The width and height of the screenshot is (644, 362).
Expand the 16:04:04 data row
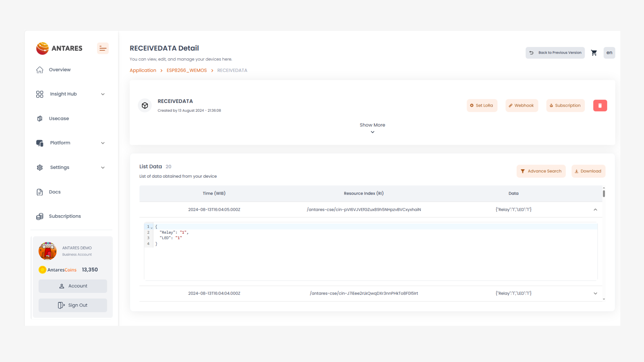pos(595,294)
